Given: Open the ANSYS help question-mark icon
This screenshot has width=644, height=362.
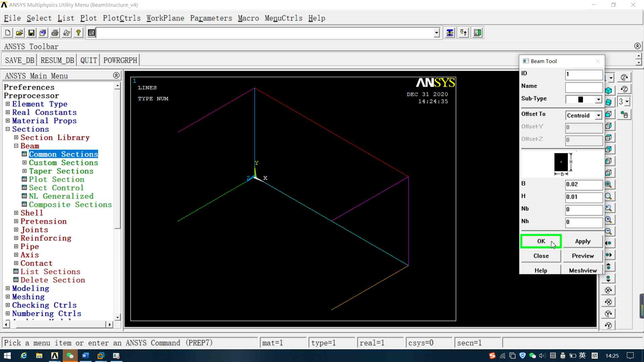Looking at the screenshot, I should [x=78, y=33].
